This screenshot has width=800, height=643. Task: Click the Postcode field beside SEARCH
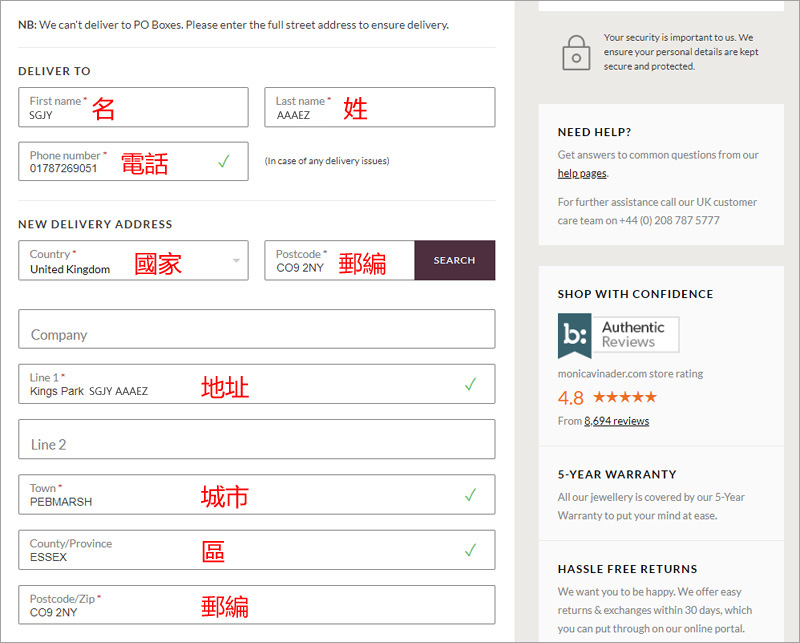[339, 261]
